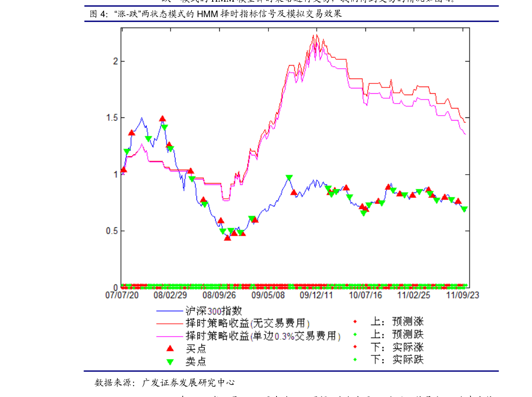
Task: Click the red 买点 triangle in legend
Action: pyautogui.click(x=170, y=348)
